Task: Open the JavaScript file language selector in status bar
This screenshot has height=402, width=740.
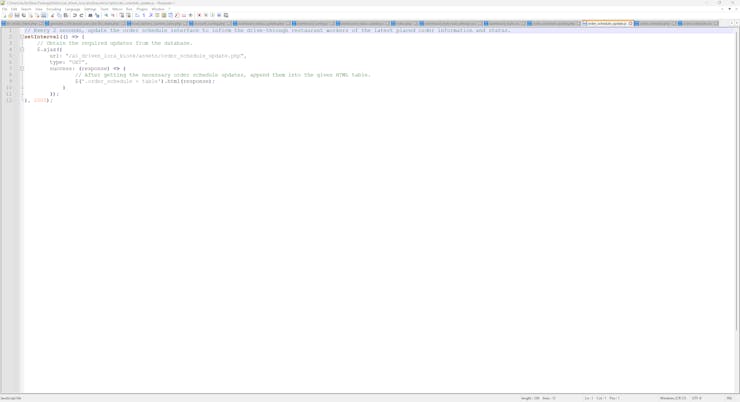Action: 11,398
